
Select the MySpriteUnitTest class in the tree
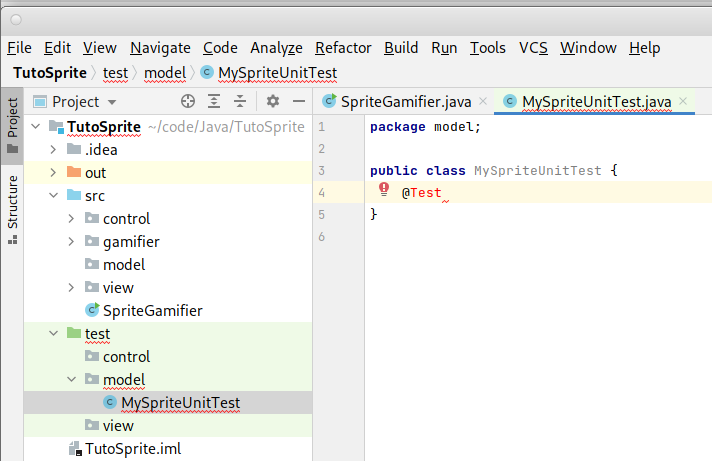(x=180, y=403)
